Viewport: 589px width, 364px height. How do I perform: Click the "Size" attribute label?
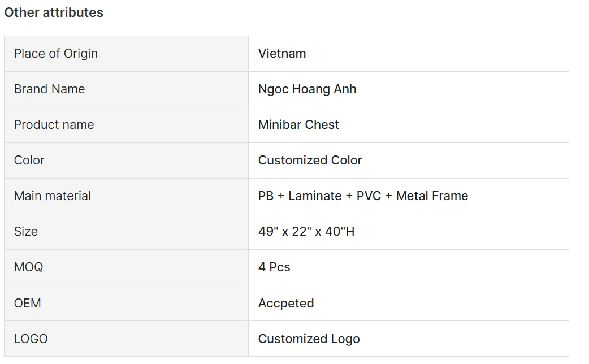(x=26, y=232)
